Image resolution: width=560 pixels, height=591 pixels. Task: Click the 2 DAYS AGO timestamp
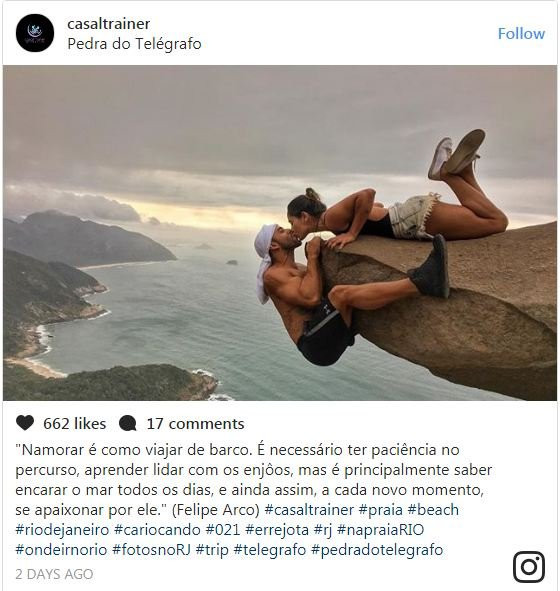[x=54, y=574]
